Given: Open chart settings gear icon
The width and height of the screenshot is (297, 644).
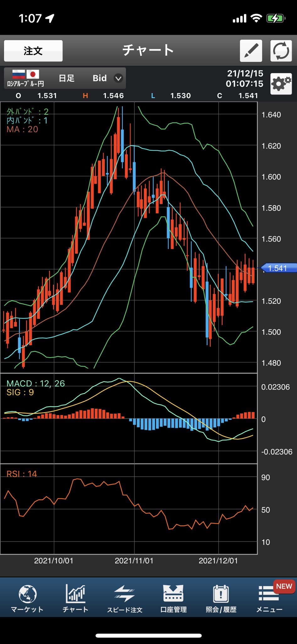Looking at the screenshot, I should pyautogui.click(x=281, y=84).
